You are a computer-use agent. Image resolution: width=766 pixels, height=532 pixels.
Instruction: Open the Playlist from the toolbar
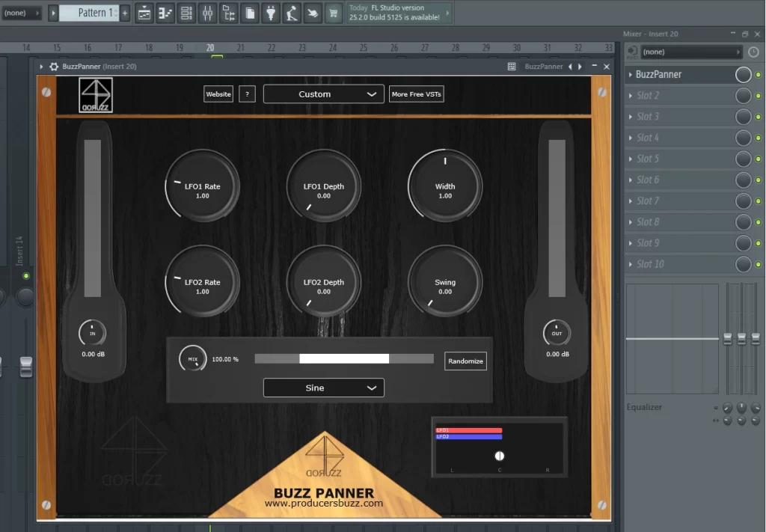(144, 13)
